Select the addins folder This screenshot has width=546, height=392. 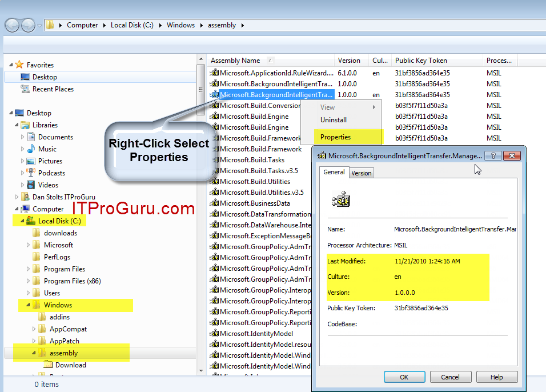click(59, 317)
